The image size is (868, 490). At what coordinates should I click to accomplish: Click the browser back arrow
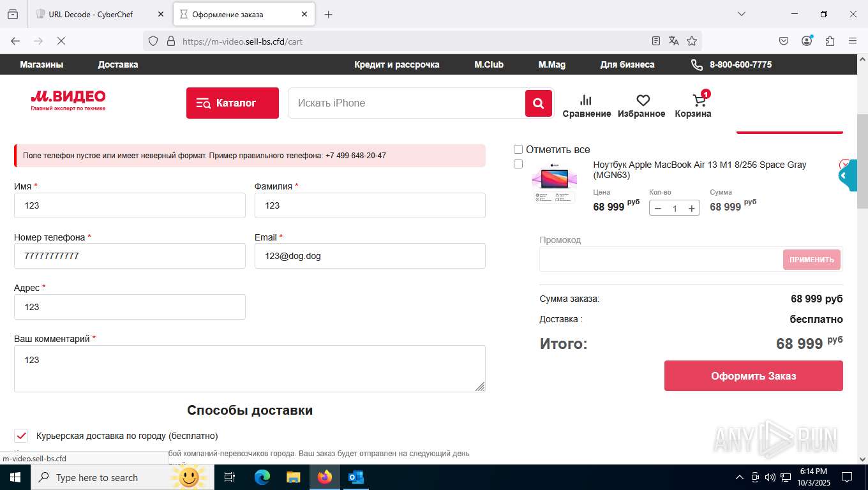click(15, 41)
